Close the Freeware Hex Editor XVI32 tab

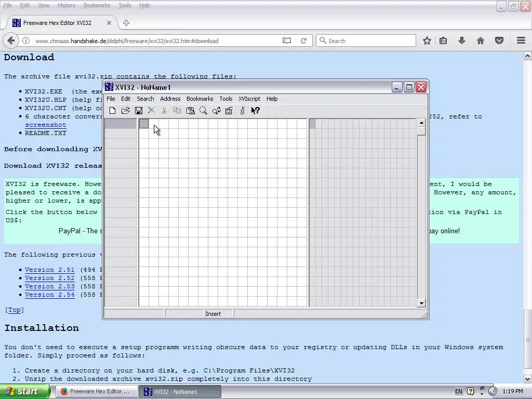pyautogui.click(x=109, y=23)
